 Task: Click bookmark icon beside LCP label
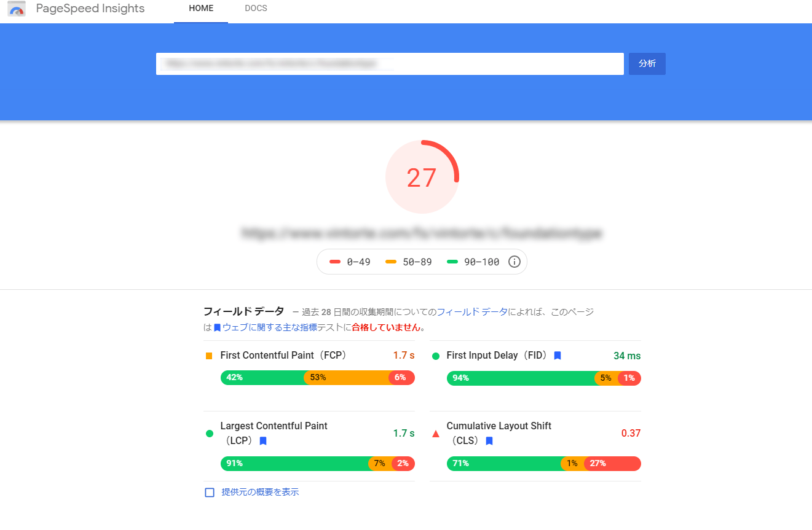coord(263,441)
